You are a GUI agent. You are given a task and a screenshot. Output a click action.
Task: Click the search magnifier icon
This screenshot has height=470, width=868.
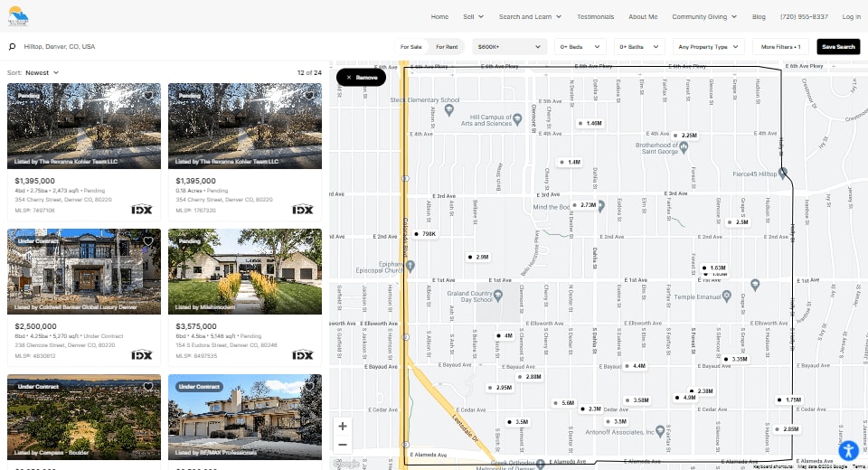click(x=12, y=47)
